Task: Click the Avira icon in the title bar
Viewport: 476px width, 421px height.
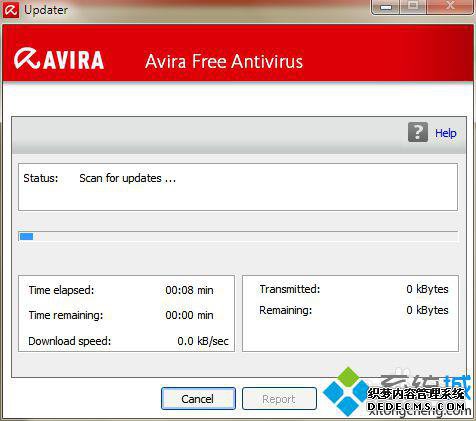Action: tap(11, 10)
